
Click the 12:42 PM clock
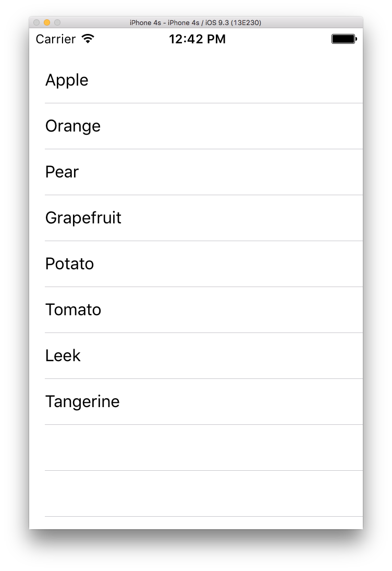click(x=197, y=39)
